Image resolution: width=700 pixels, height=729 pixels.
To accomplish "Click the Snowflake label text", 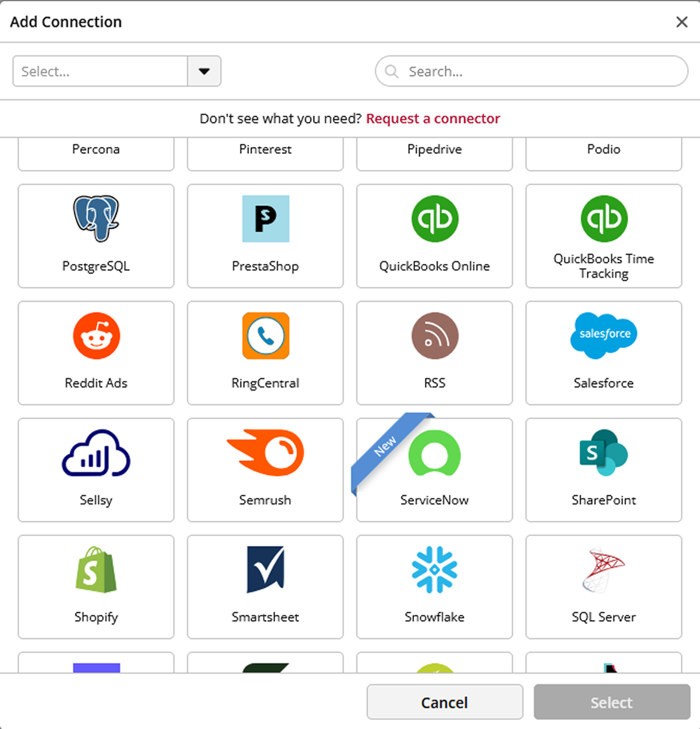I will click(435, 617).
